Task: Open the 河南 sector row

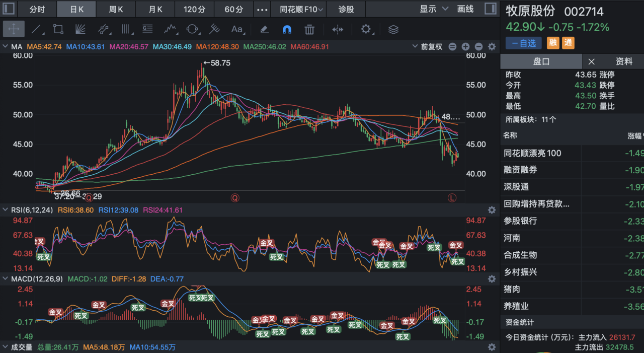Action: click(x=572, y=238)
